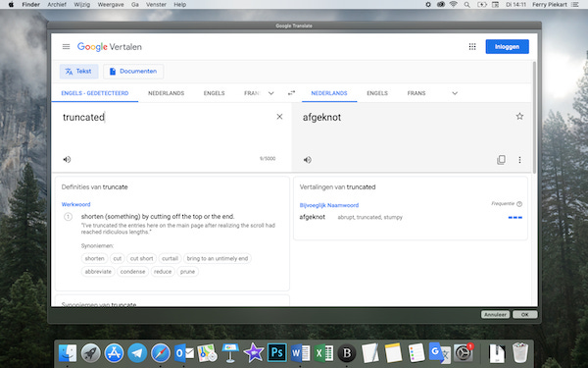Viewport: 588px width, 368px height.
Task: Select Engels - Gedetecteerd source language tab
Action: pyautogui.click(x=95, y=93)
